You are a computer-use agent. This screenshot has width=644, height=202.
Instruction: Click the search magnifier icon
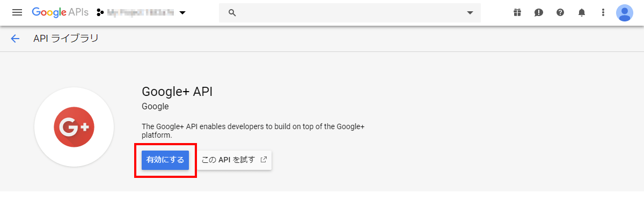point(232,13)
